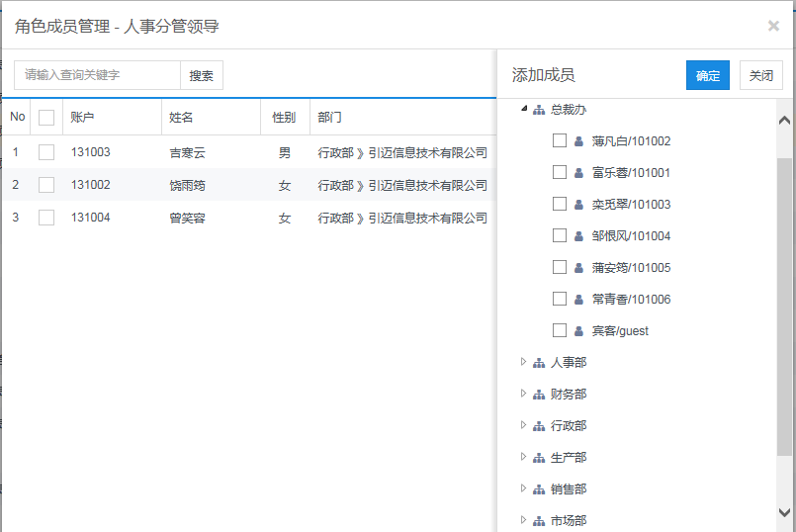The width and height of the screenshot is (796, 532).
Task: Click the user icon beside 薄凡白/101002
Action: [x=578, y=141]
